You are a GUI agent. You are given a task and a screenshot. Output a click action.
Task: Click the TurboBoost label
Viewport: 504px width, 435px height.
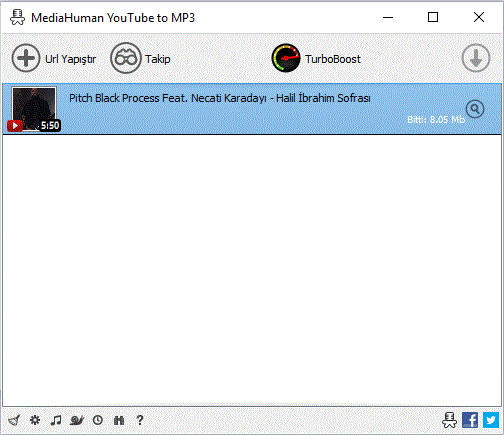pos(333,59)
